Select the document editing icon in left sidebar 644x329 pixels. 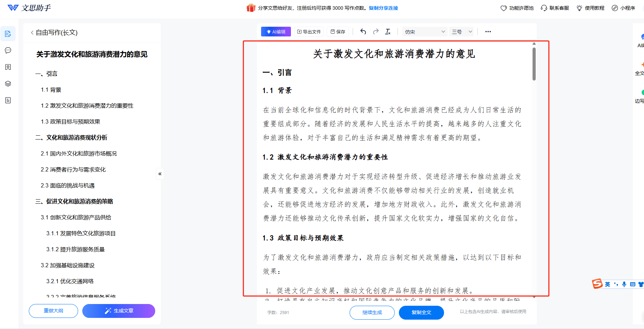(x=8, y=34)
